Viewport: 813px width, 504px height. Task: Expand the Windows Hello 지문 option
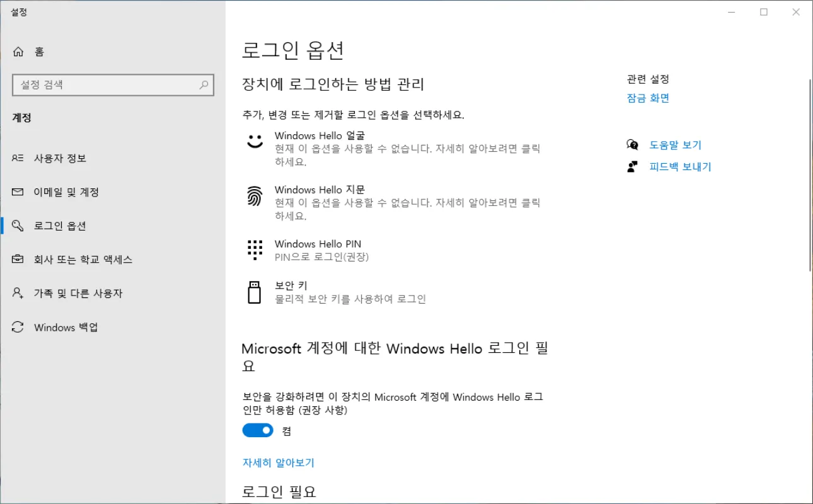395,203
